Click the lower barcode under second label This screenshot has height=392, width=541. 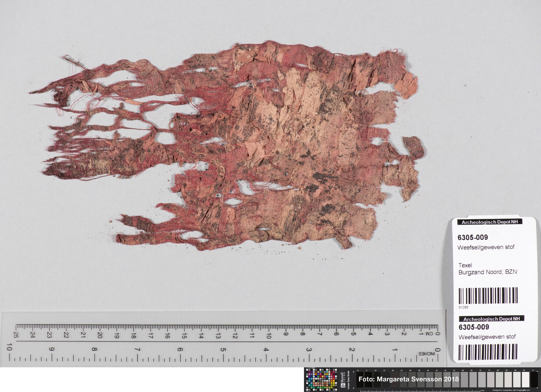click(488, 352)
